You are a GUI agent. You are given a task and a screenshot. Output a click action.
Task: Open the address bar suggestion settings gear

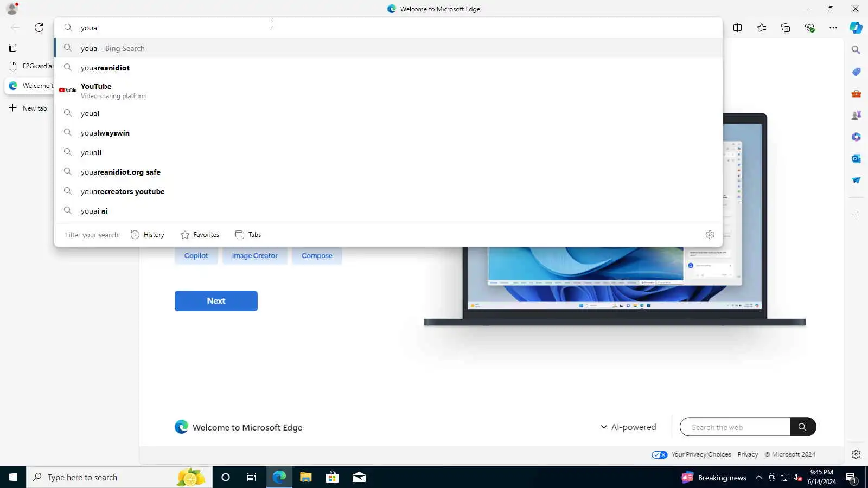[x=710, y=235]
